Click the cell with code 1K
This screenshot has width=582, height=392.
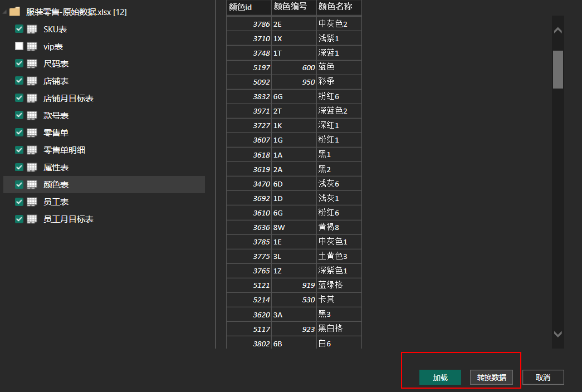coord(294,125)
